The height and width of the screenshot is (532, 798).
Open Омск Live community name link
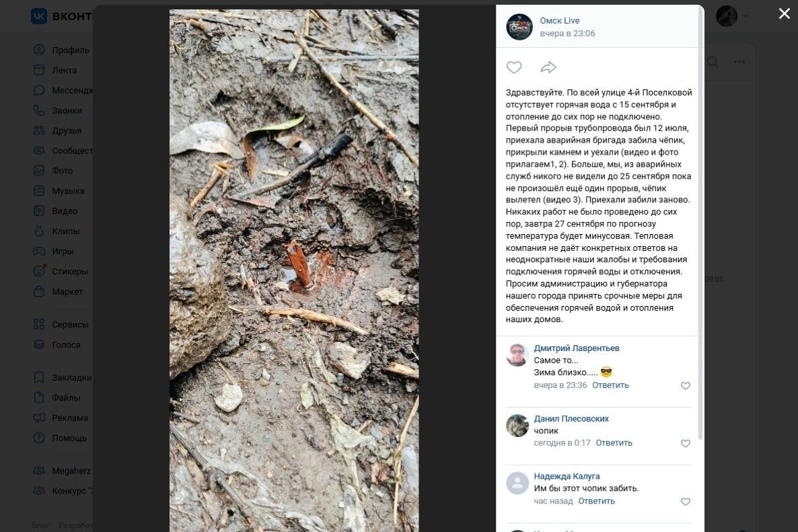coord(559,21)
